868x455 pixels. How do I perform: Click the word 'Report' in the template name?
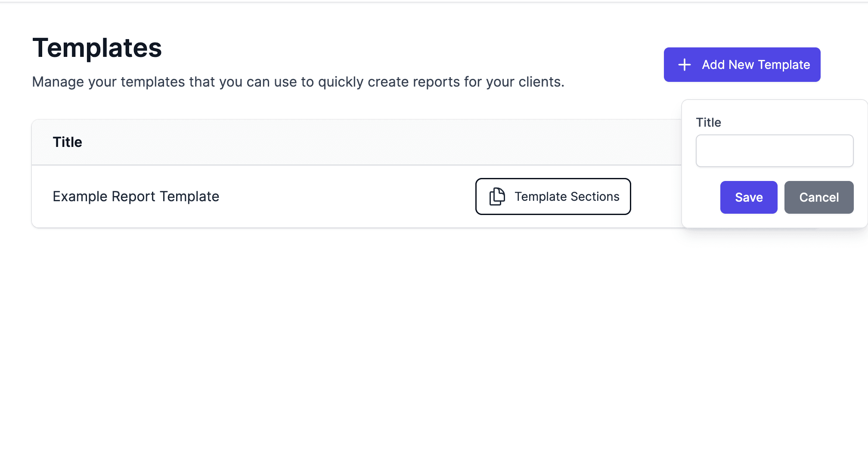(133, 196)
